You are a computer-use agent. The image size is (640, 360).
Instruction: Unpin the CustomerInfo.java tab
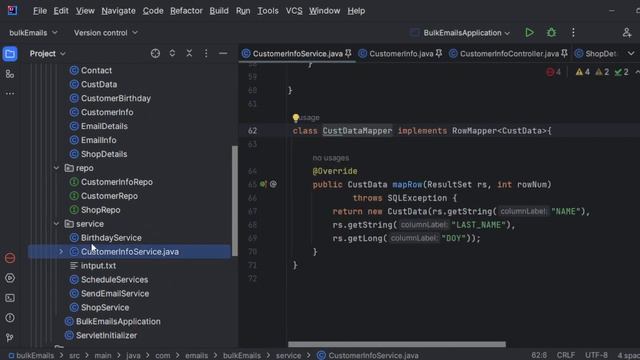(x=439, y=53)
